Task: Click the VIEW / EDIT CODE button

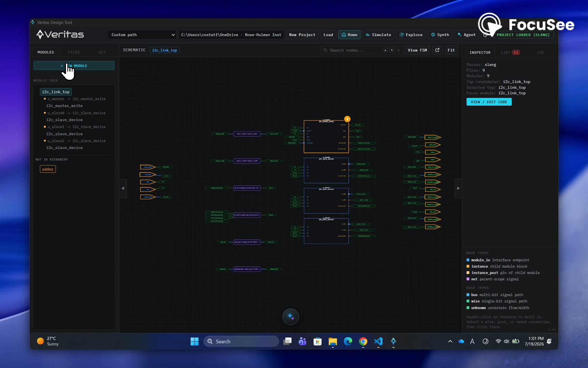Action: [x=489, y=102]
